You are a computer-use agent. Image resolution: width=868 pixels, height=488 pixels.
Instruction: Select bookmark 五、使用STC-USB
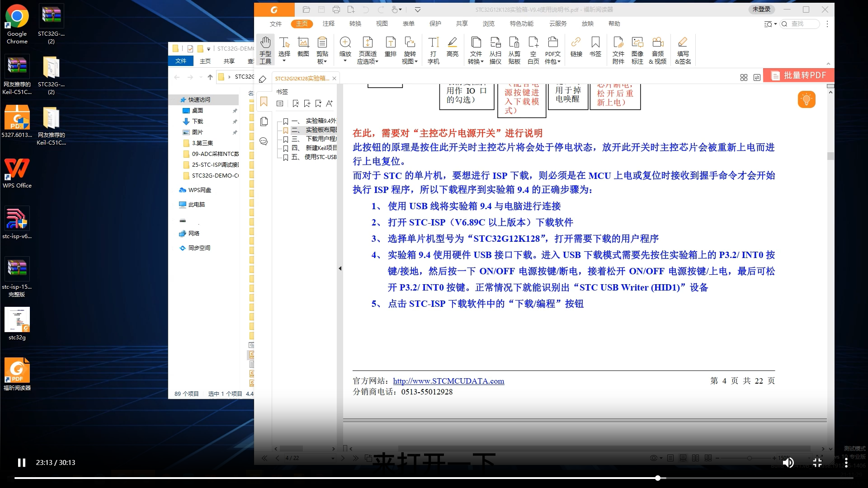[314, 157]
